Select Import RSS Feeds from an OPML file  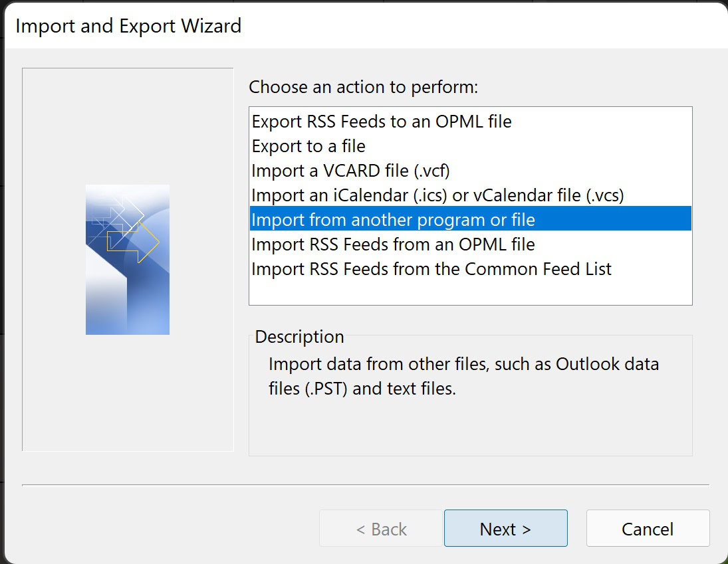393,244
